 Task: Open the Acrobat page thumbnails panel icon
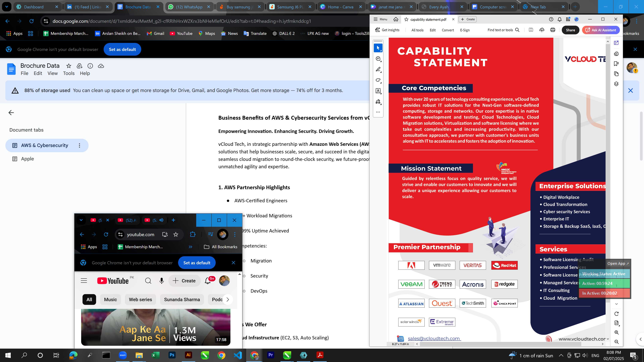click(616, 74)
